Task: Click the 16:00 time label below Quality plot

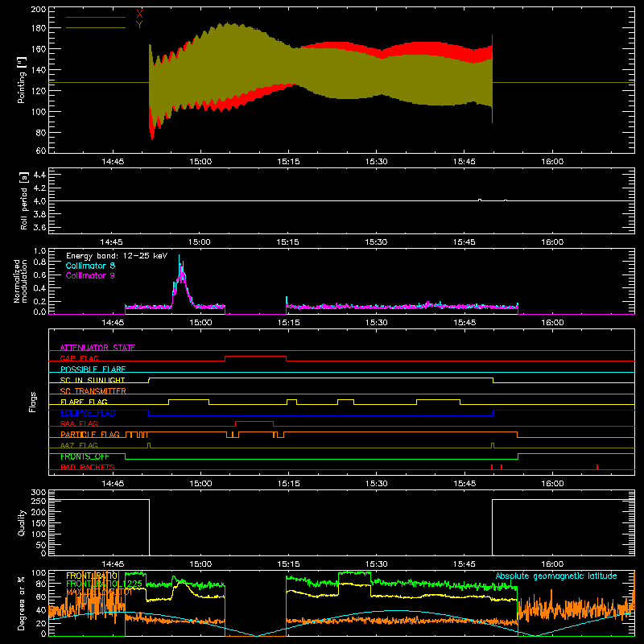Action: (x=552, y=564)
